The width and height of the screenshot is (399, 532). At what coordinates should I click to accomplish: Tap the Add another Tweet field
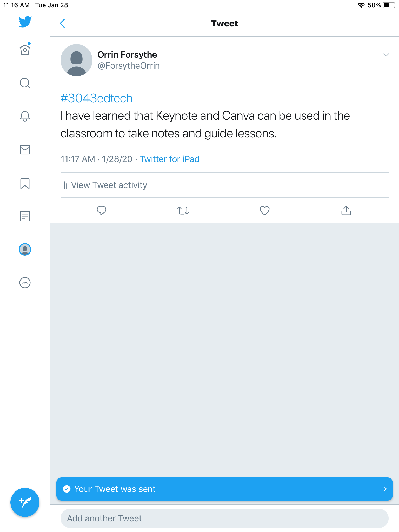(224, 518)
